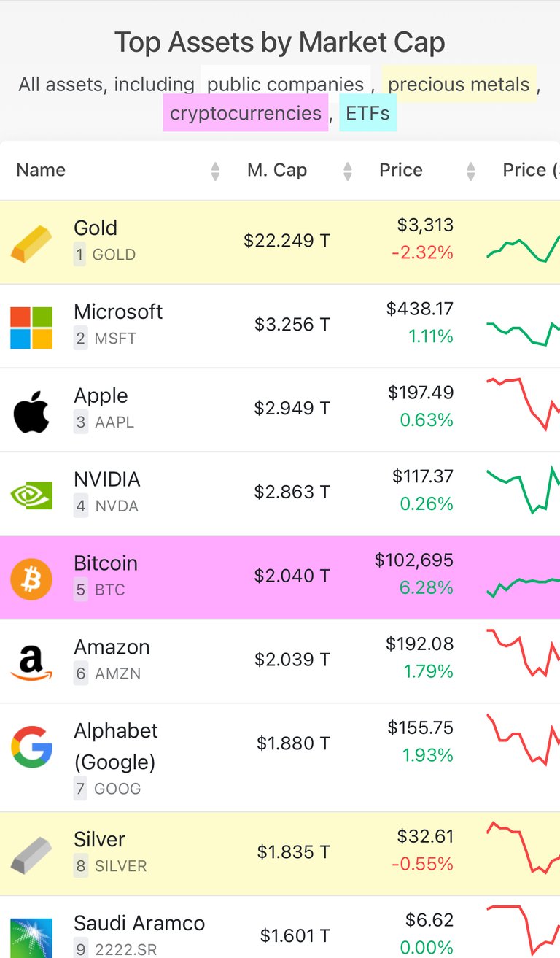Click the Gold bar icon
Viewport: 560px width, 958px height.
point(31,243)
